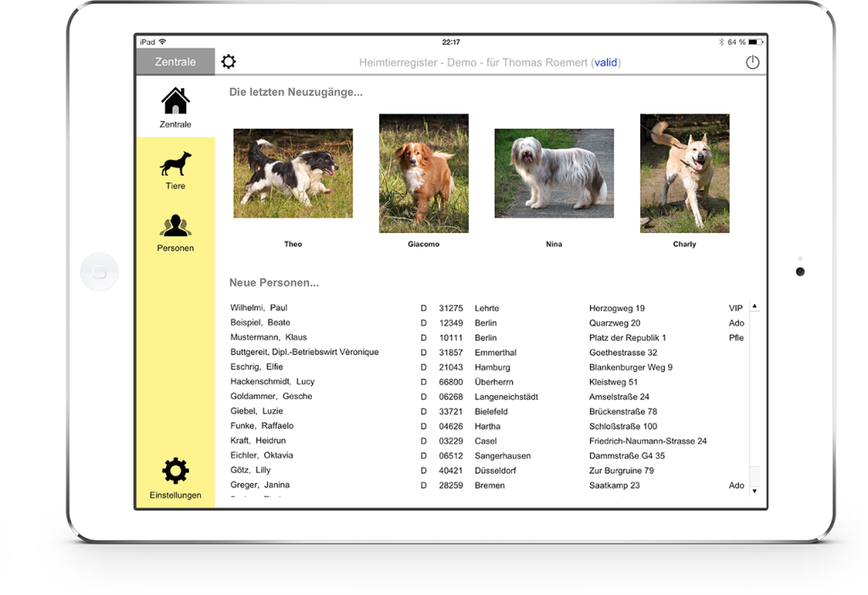The height and width of the screenshot is (595, 868).
Task: Select Buttgereit, Dipl.-Betriebswirt Vèronique row
Action: (x=304, y=352)
